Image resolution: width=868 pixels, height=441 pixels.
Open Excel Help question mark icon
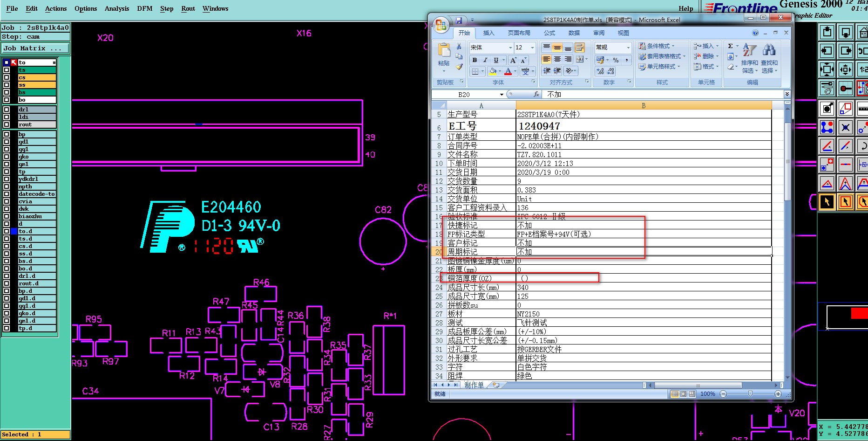coord(755,33)
